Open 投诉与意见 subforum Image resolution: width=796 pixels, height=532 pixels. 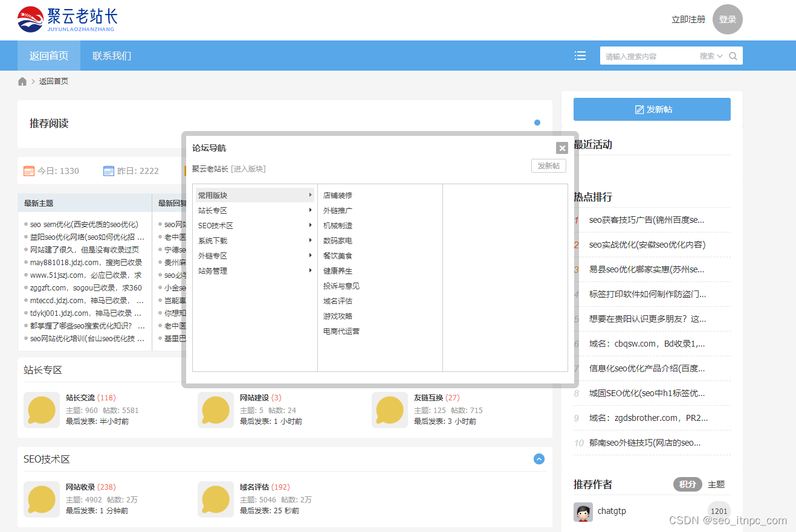341,286
